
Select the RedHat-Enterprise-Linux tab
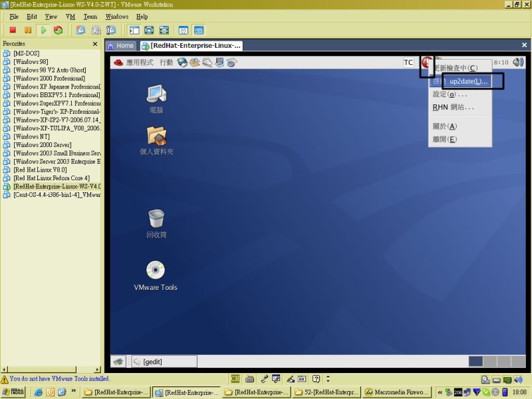tap(191, 46)
